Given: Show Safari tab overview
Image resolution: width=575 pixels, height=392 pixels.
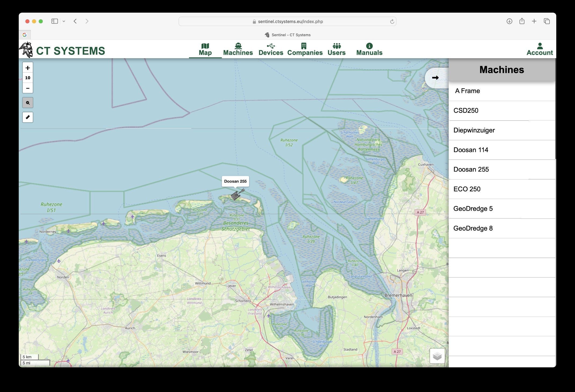Looking at the screenshot, I should tap(547, 21).
